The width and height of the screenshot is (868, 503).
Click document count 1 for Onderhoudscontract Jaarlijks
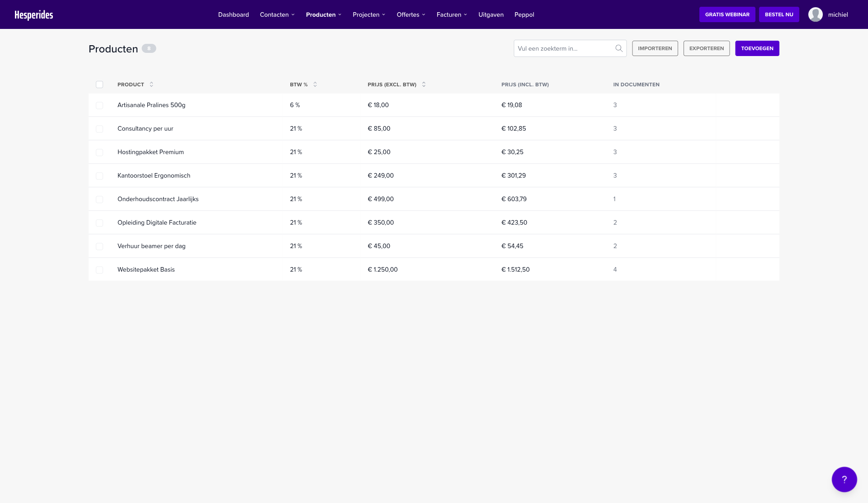point(614,199)
